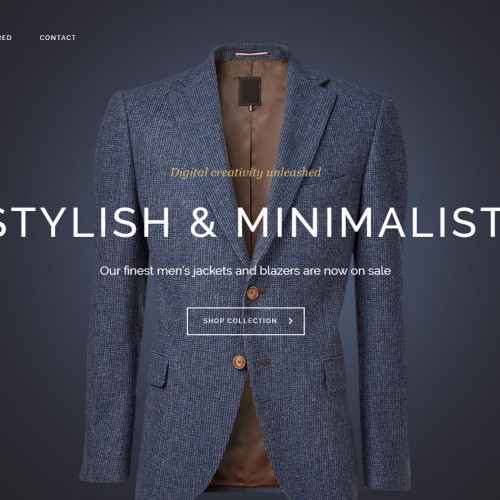
Task: Click the blazer's lower brown button
Action: (x=239, y=362)
